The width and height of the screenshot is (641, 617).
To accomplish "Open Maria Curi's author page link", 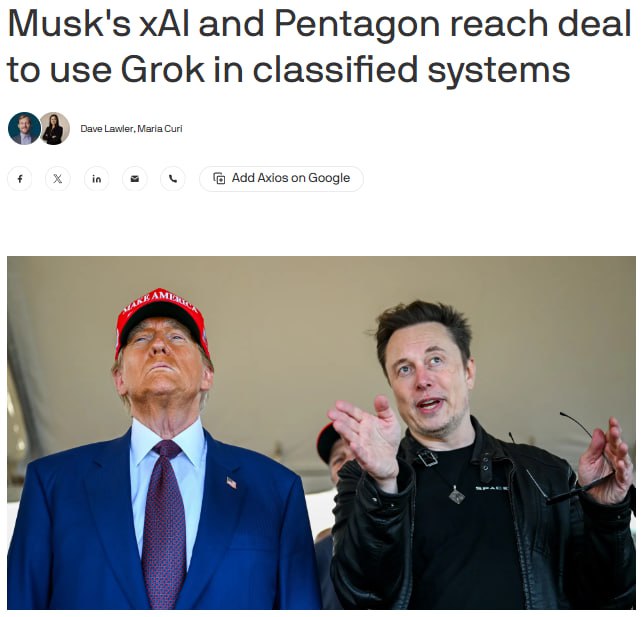I will click(x=159, y=129).
